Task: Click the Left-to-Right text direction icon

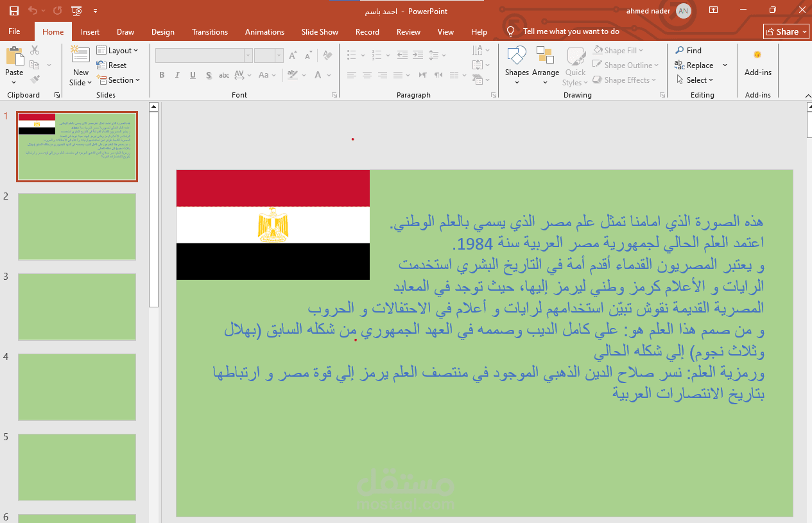Action: tap(424, 75)
